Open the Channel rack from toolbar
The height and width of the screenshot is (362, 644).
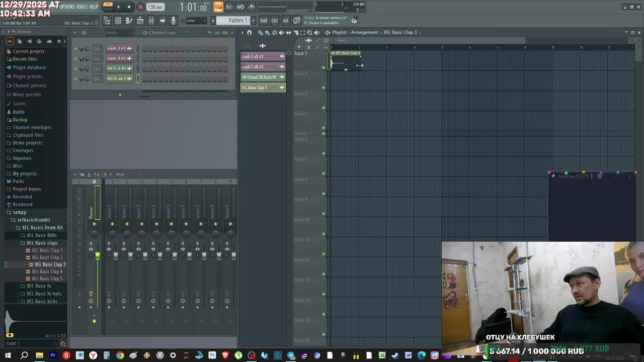pyautogui.click(x=140, y=21)
